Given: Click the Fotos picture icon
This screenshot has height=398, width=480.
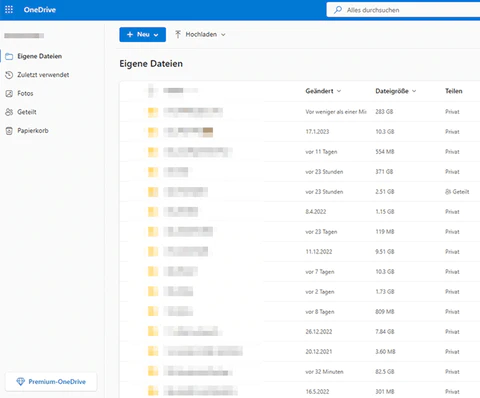Looking at the screenshot, I should [9, 94].
